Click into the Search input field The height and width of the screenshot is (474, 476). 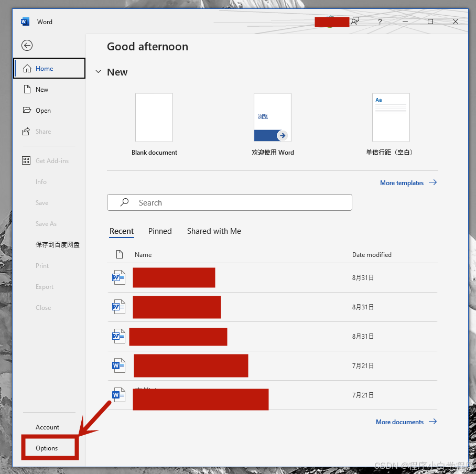coord(230,202)
